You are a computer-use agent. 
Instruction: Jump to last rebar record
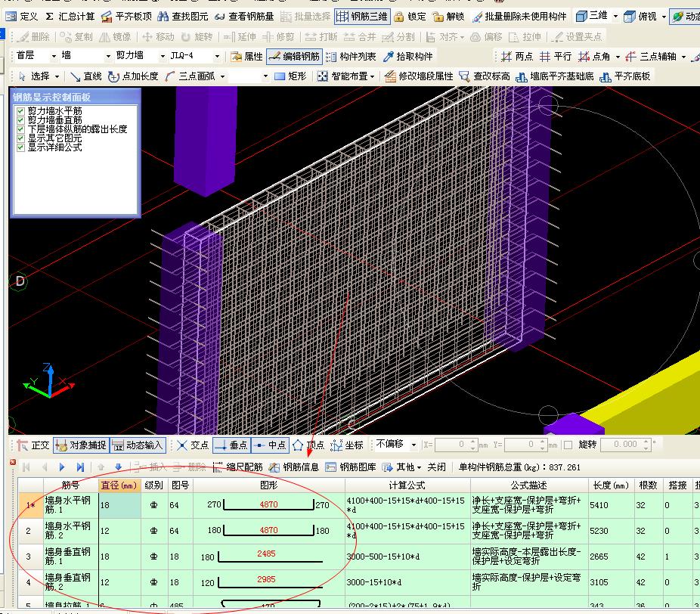click(80, 467)
